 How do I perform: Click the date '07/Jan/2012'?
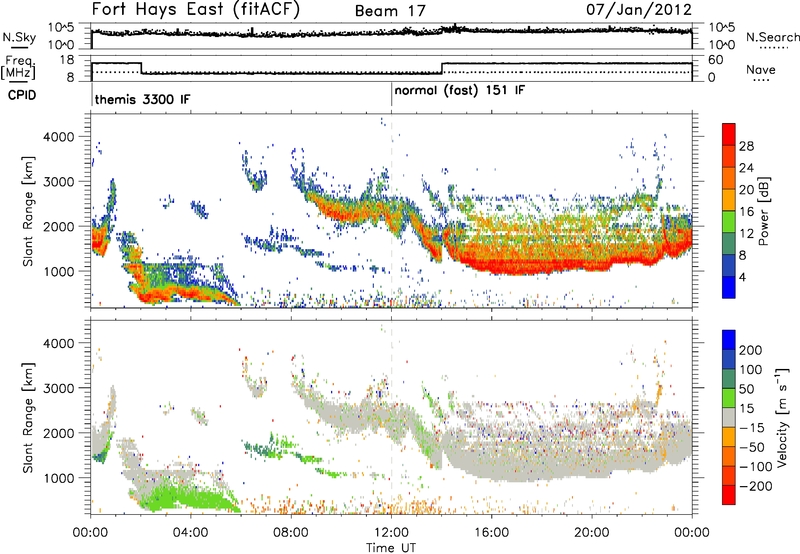point(639,10)
